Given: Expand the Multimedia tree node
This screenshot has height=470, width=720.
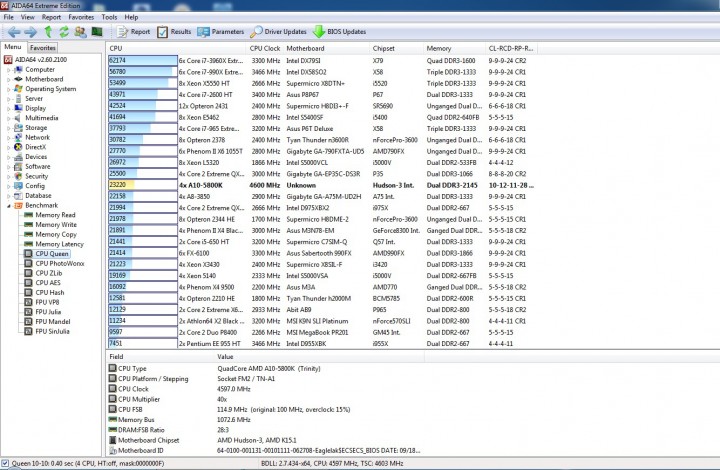Looking at the screenshot, I should (8, 118).
